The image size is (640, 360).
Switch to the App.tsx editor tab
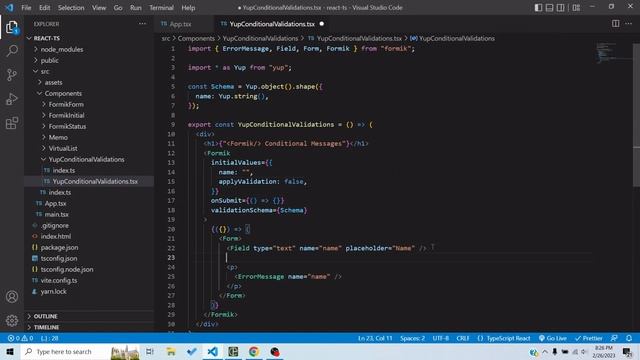pos(180,24)
